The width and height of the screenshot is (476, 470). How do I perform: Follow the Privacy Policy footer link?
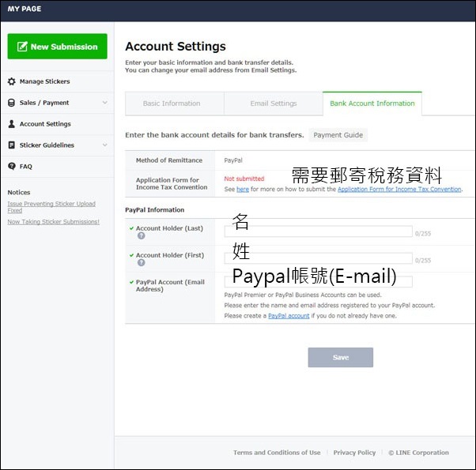point(354,453)
